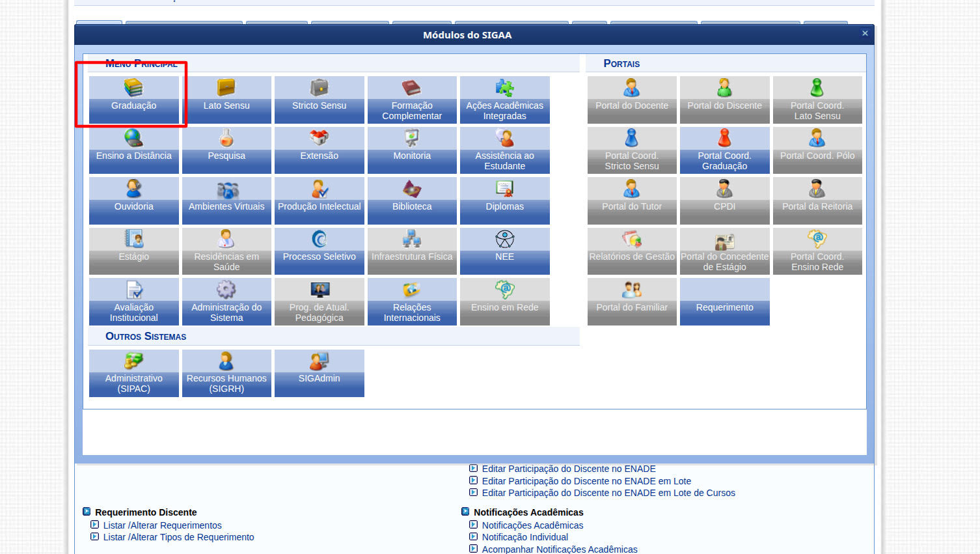Screen dimensions: 980x554
Task: Select the Stricto Sensu briefcase module
Action: tap(319, 100)
